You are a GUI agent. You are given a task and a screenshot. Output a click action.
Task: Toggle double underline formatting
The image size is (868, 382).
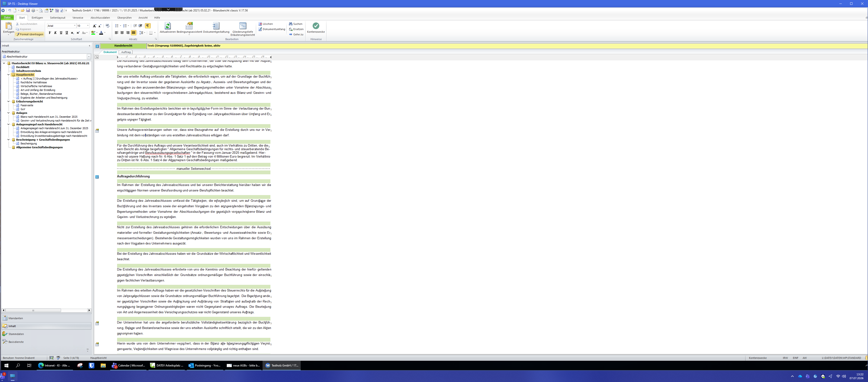click(67, 33)
